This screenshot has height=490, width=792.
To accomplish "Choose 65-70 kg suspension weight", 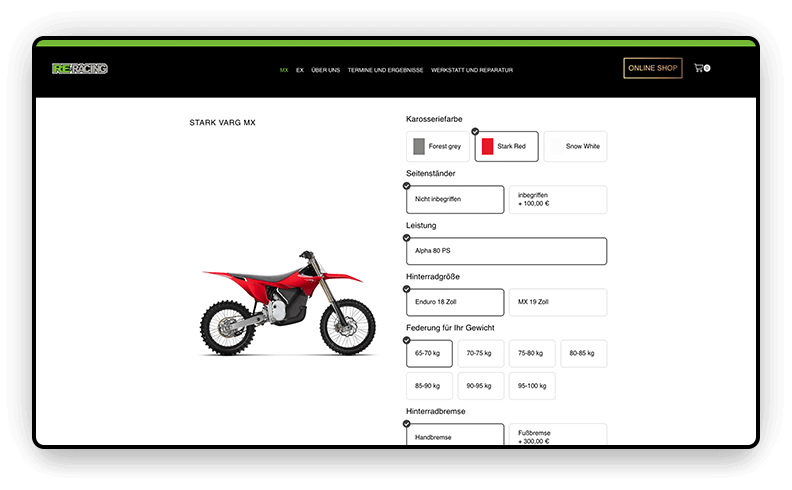I will (429, 354).
